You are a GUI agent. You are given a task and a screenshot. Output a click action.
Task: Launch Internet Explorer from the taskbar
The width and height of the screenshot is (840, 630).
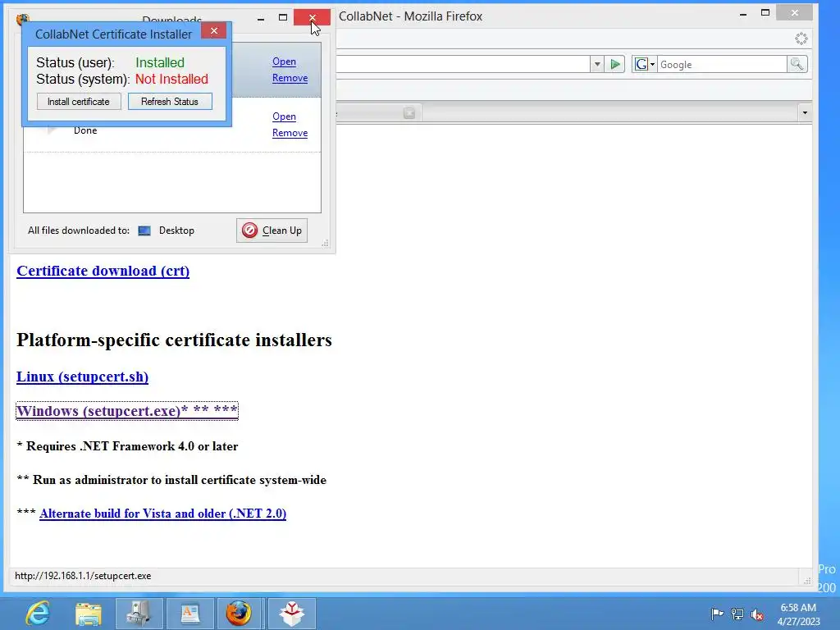pyautogui.click(x=38, y=614)
